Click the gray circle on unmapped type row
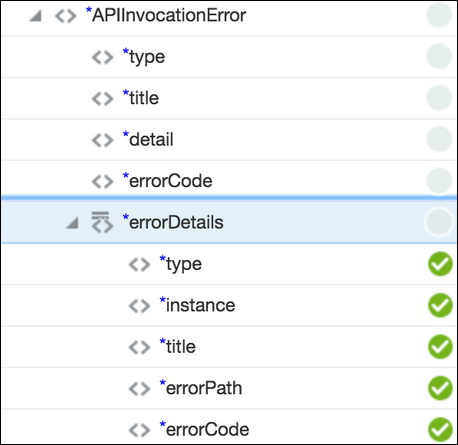458x445 pixels. click(x=439, y=56)
